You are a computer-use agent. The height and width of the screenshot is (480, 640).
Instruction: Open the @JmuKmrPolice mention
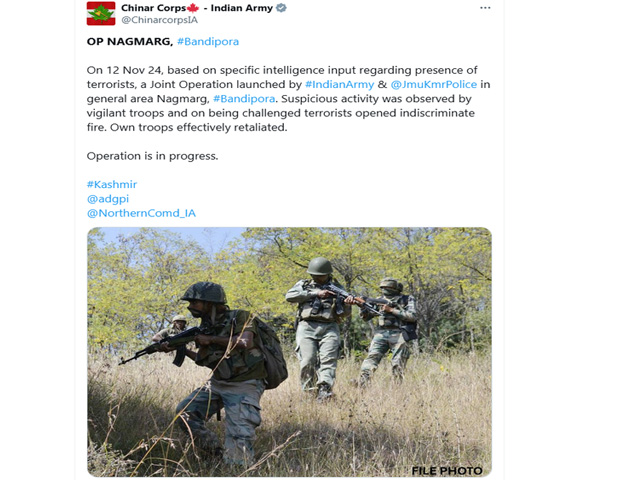(433, 84)
